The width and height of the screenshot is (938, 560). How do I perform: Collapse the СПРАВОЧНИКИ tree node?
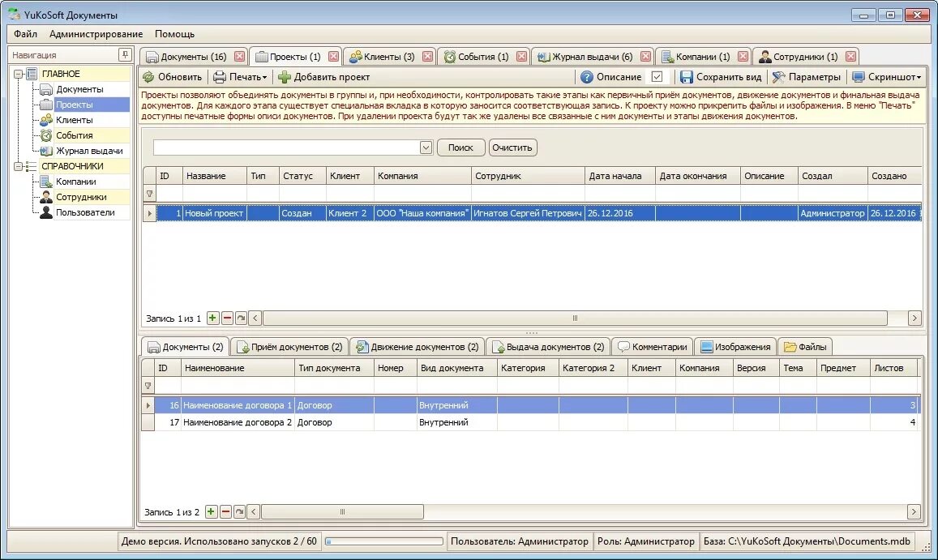click(18, 166)
